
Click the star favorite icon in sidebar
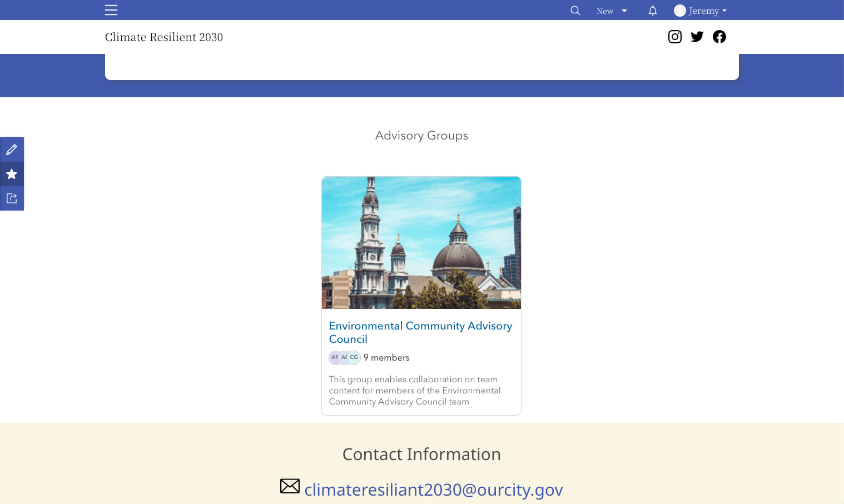pos(12,174)
